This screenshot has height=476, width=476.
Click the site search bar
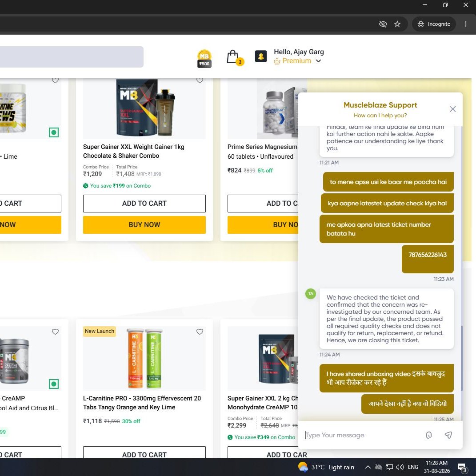pyautogui.click(x=72, y=57)
